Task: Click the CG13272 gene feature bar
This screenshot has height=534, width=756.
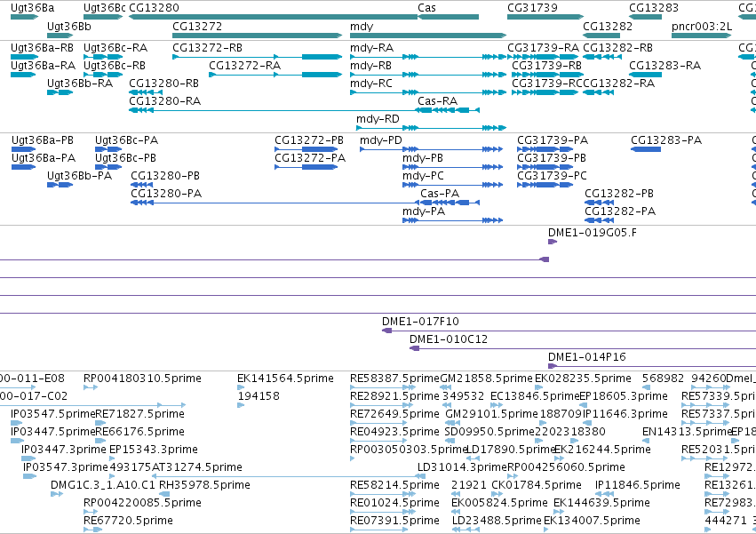Action: [257, 36]
